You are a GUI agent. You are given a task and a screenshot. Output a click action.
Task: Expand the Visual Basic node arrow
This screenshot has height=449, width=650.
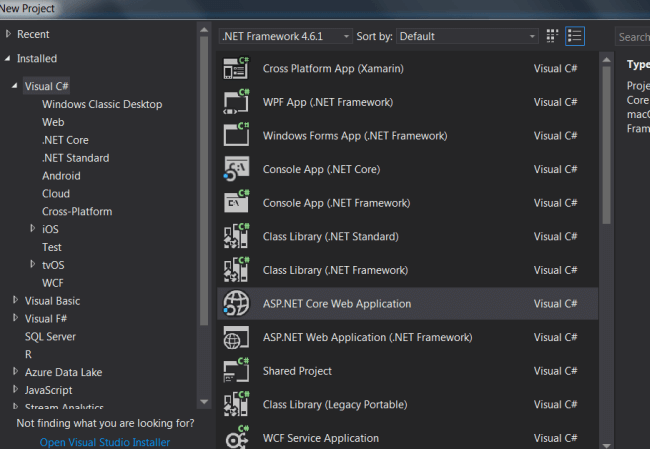click(15, 300)
